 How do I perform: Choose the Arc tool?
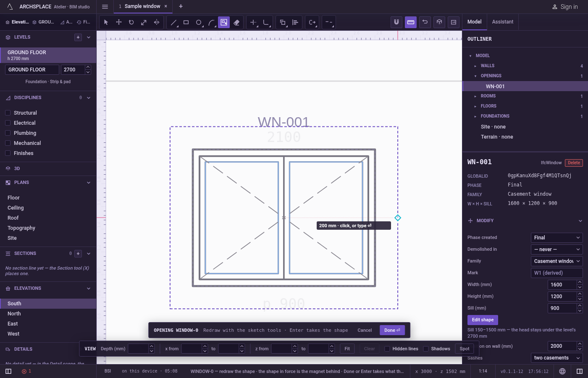point(211,22)
